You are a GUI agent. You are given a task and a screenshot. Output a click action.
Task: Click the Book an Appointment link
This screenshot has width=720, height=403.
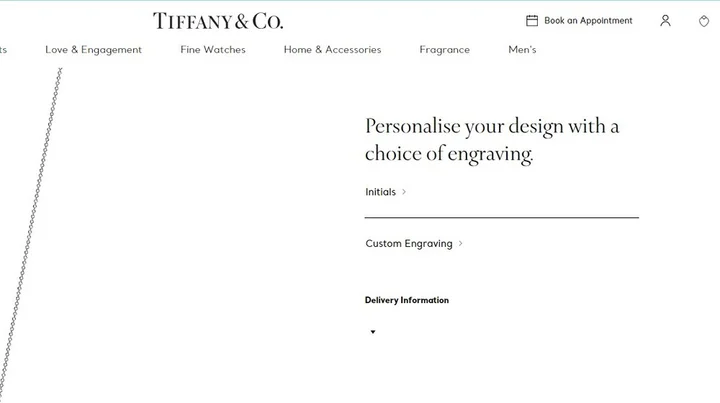click(588, 21)
